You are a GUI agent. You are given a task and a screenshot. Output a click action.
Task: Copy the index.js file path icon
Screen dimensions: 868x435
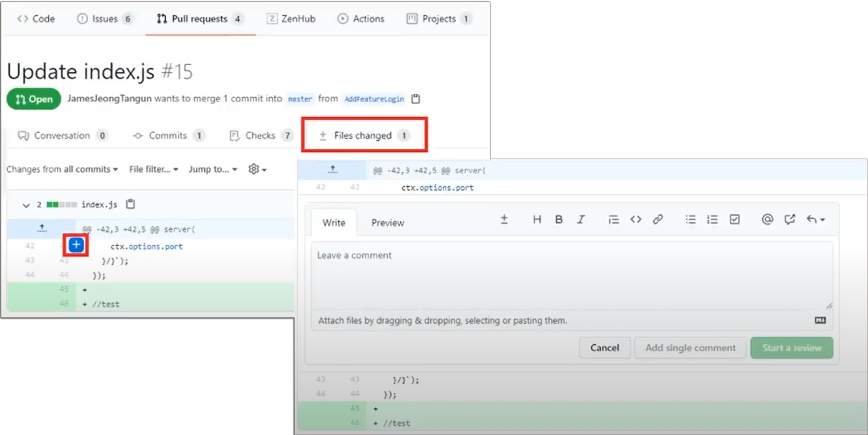(x=130, y=205)
